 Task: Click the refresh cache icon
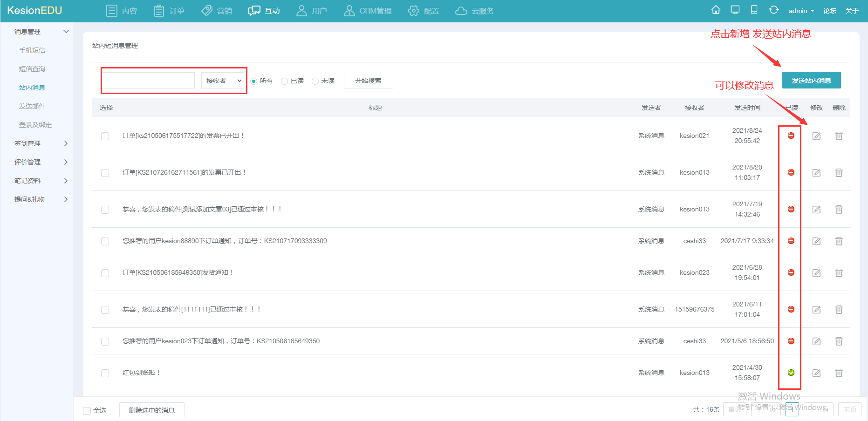(773, 10)
